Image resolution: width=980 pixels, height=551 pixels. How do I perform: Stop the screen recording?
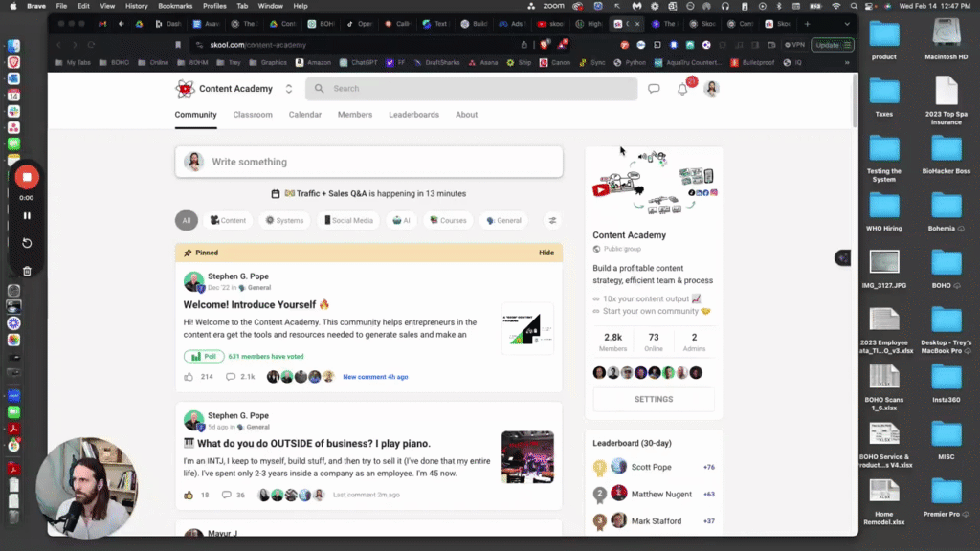click(27, 177)
